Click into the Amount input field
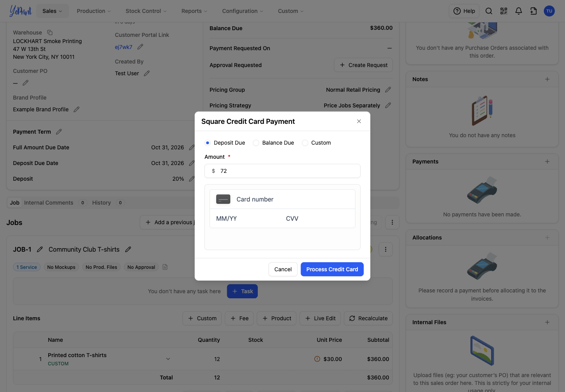 click(x=282, y=171)
